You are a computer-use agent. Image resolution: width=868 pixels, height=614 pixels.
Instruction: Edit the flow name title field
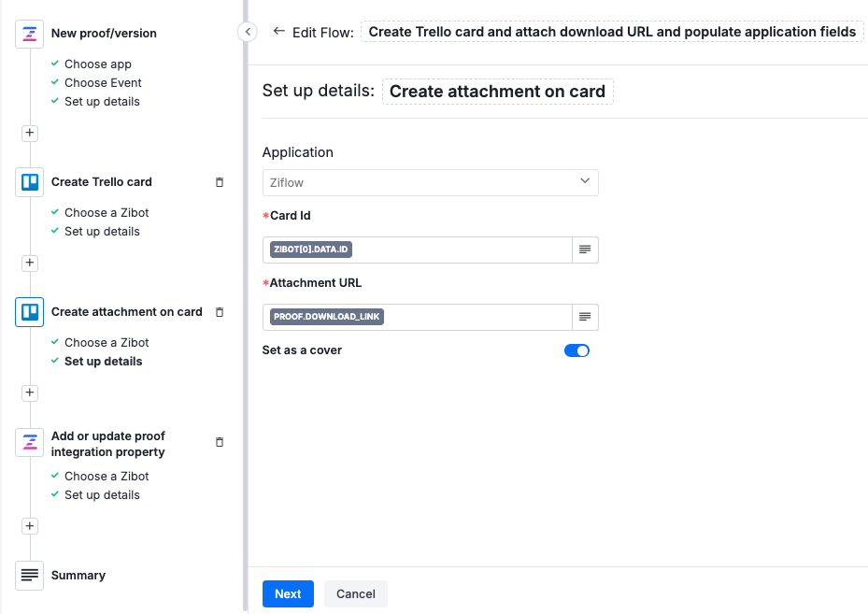[612, 32]
